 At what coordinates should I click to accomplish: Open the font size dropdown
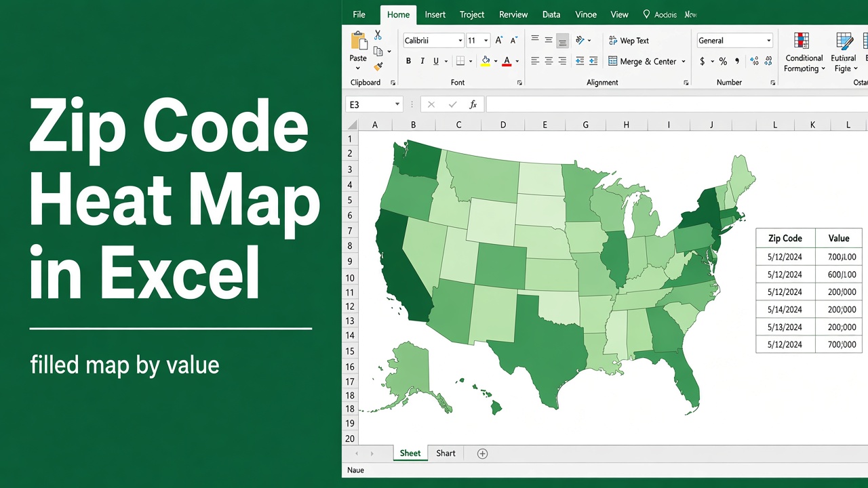[x=486, y=41]
